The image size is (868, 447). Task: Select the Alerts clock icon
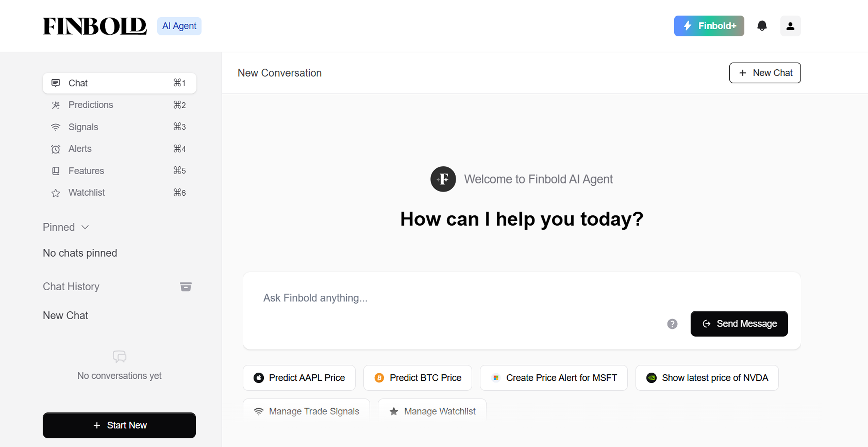[56, 149]
